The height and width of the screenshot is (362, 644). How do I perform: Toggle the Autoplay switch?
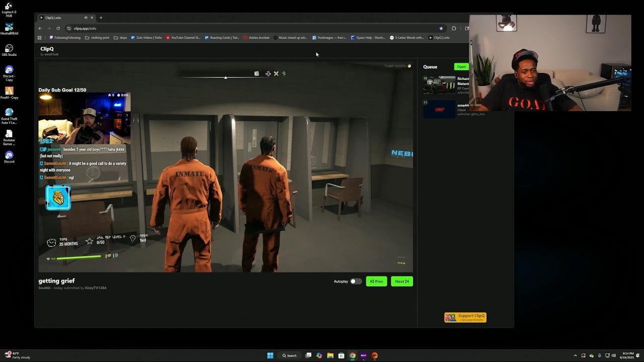coord(356,282)
